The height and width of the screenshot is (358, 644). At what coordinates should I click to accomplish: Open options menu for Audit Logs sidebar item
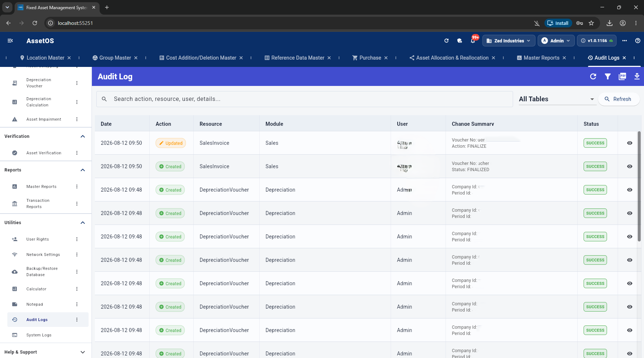click(77, 320)
